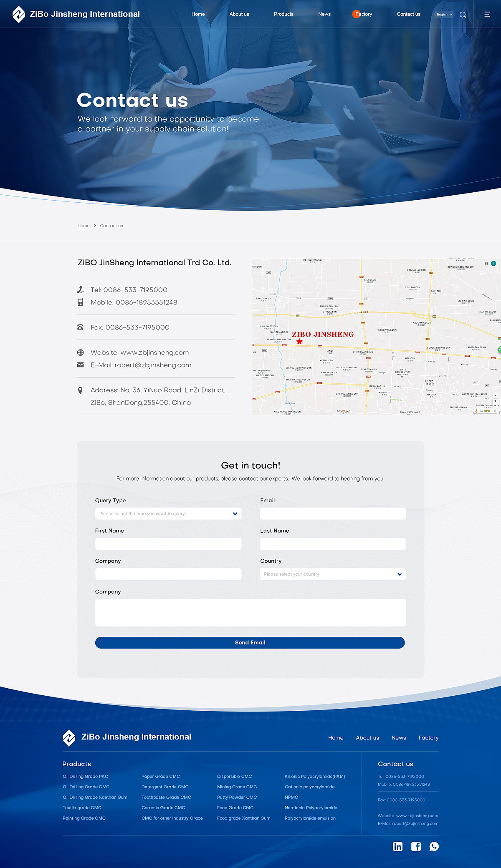The width and height of the screenshot is (501, 868).
Task: Open footer Factory link
Action: 428,738
